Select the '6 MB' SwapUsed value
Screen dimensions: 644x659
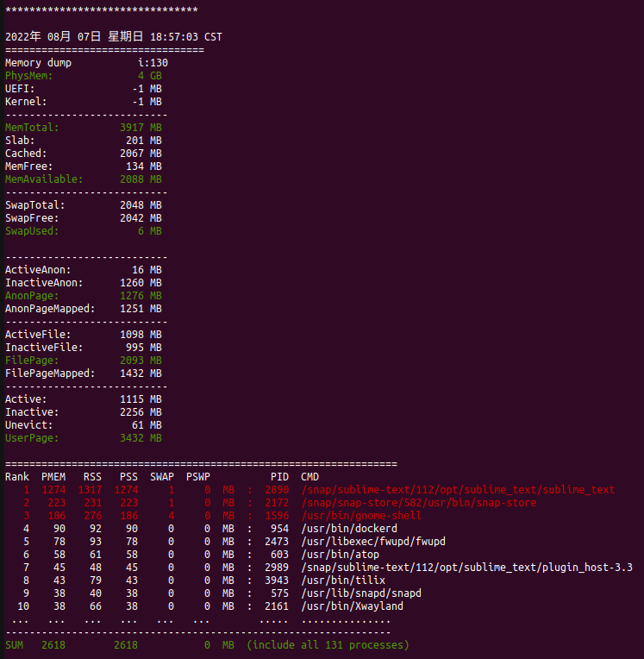click(150, 231)
